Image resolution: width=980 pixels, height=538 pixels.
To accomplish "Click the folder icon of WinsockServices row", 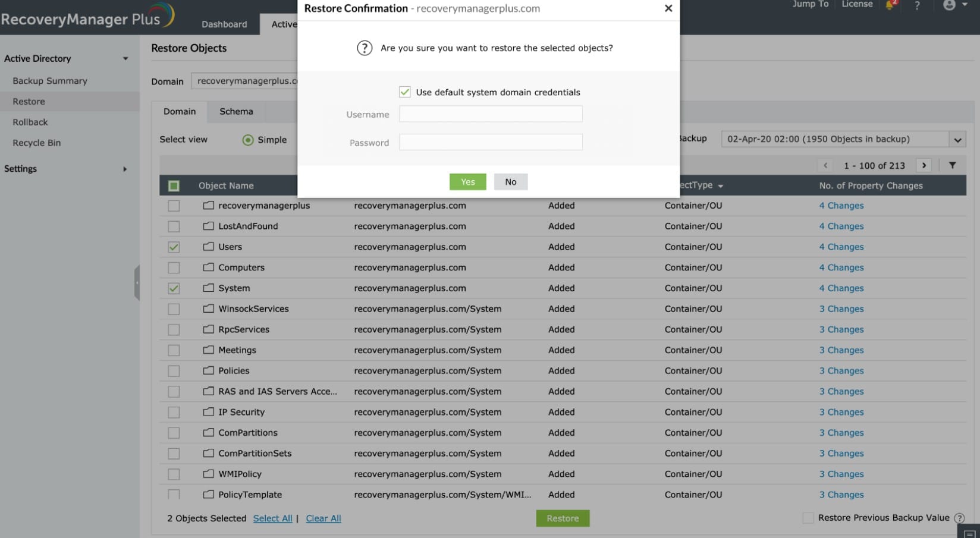I will click(208, 309).
